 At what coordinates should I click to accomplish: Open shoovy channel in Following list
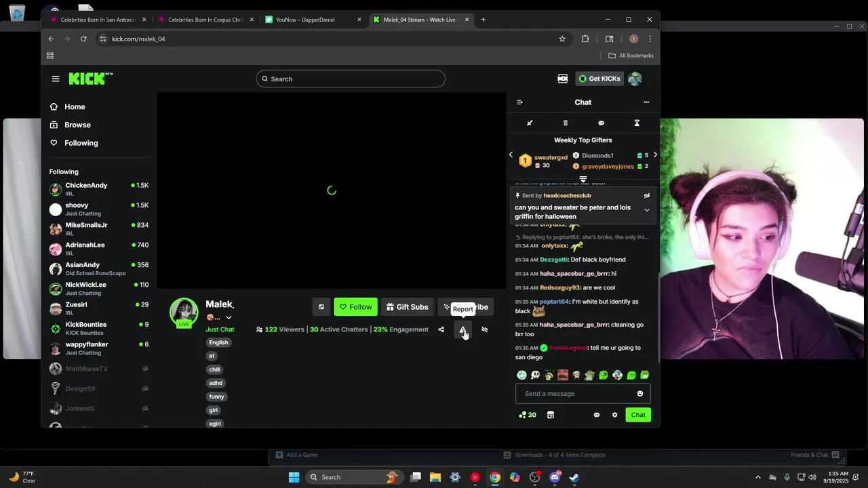click(99, 209)
